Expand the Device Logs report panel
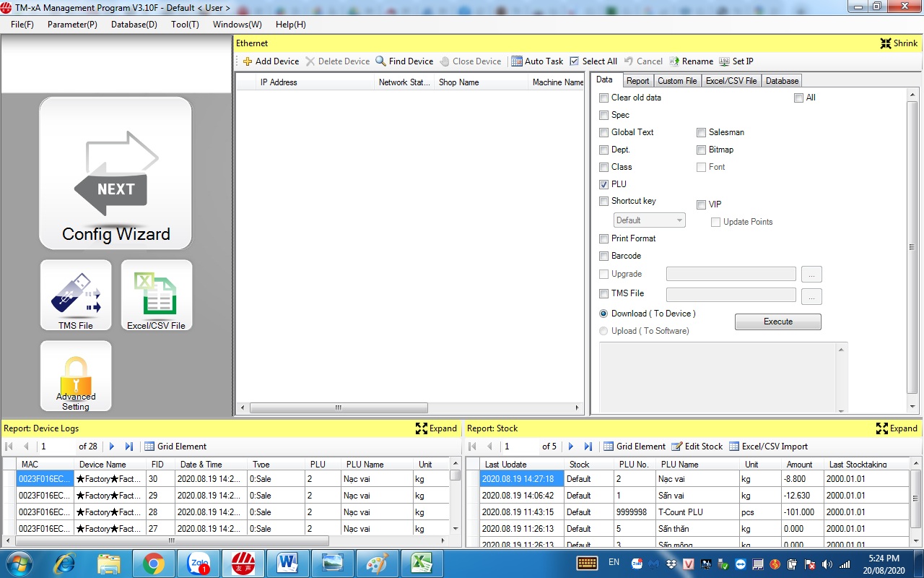924x578 pixels. pyautogui.click(x=436, y=428)
